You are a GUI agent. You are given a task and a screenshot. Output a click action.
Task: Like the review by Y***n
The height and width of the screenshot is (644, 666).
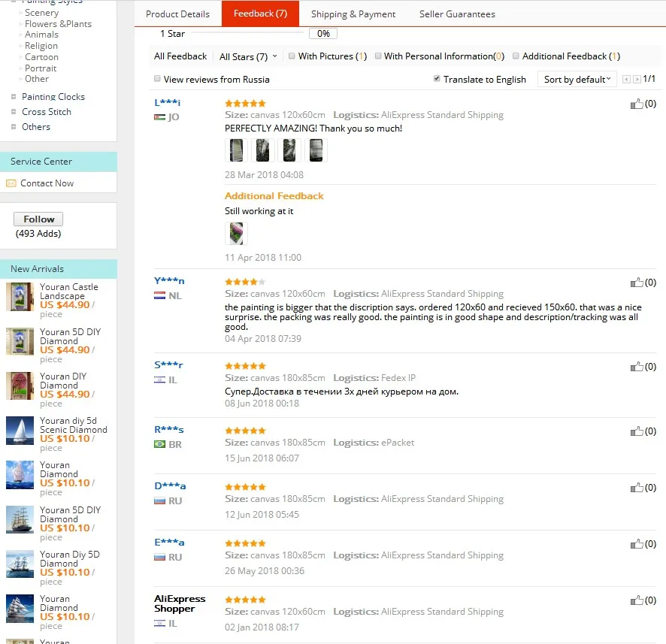[636, 283]
